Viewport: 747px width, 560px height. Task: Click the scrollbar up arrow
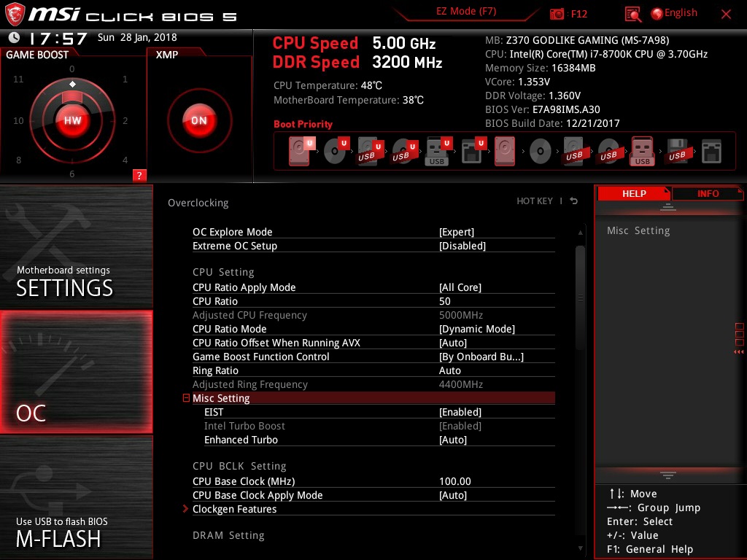pos(580,233)
